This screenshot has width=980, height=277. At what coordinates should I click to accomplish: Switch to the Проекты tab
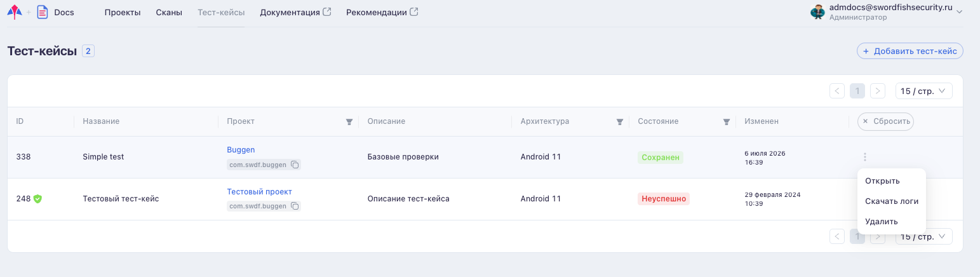click(123, 12)
